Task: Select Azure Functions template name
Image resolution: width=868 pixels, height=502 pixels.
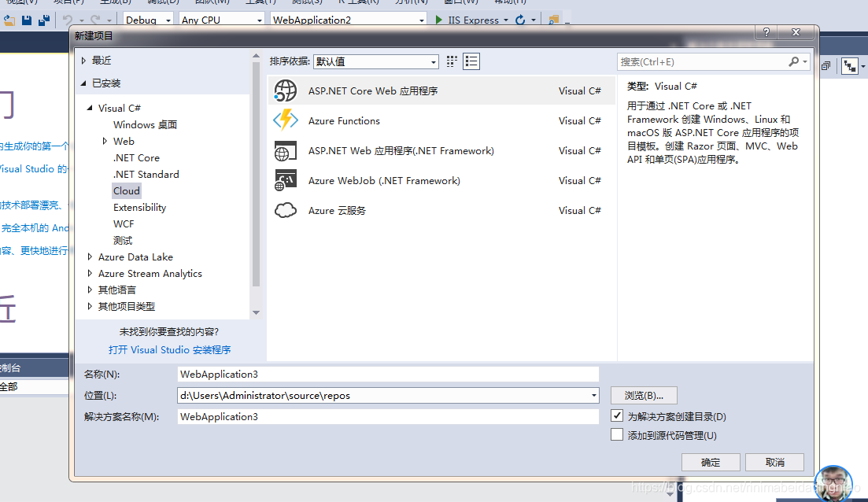Action: (344, 120)
